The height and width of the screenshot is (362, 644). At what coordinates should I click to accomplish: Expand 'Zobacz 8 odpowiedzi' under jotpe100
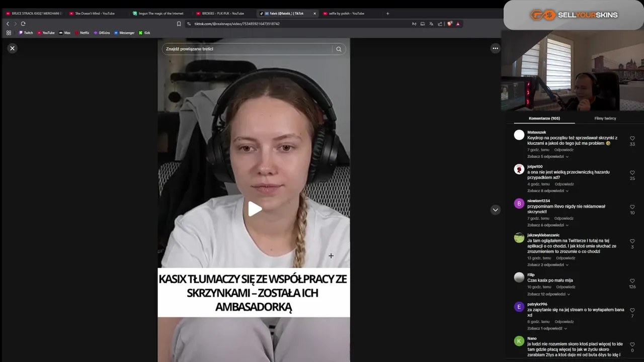(548, 191)
